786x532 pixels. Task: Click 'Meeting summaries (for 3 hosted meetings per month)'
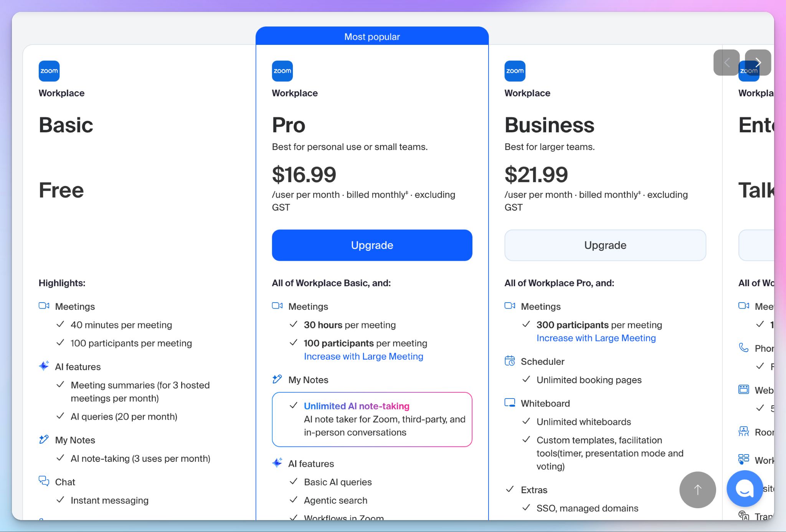point(140,392)
